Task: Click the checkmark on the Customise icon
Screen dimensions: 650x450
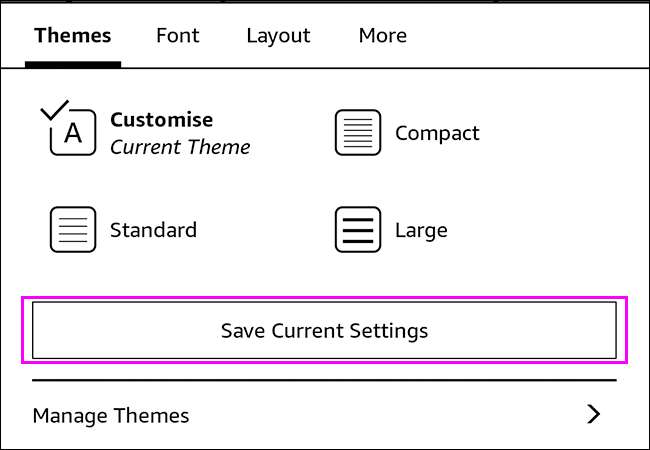Action: (x=54, y=110)
